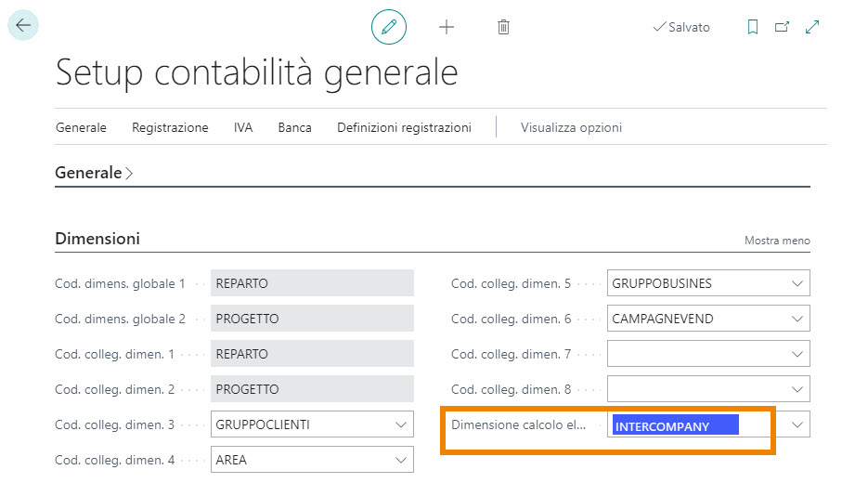Click Visualizza opzioni
This screenshot has width=868, height=496.
pyautogui.click(x=571, y=127)
